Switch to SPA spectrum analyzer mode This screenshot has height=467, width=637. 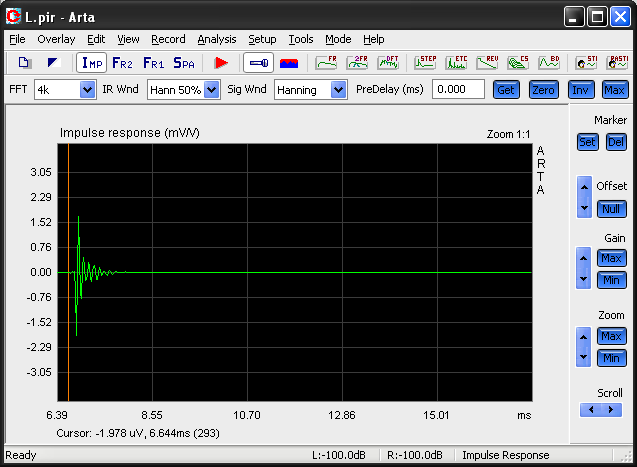click(x=184, y=63)
